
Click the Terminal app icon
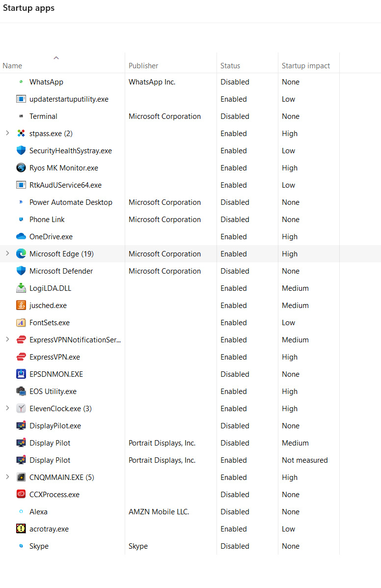click(21, 116)
